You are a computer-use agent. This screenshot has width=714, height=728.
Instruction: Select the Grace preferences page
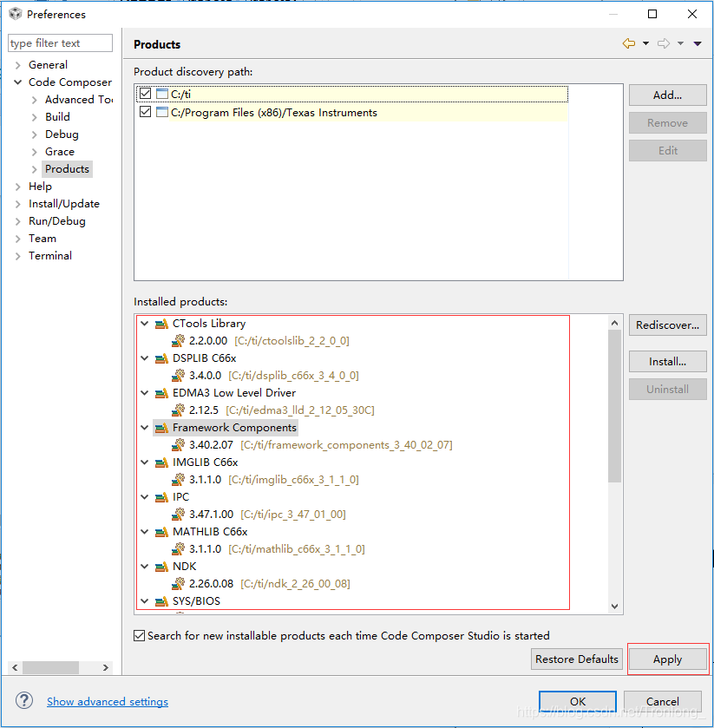[x=59, y=151]
